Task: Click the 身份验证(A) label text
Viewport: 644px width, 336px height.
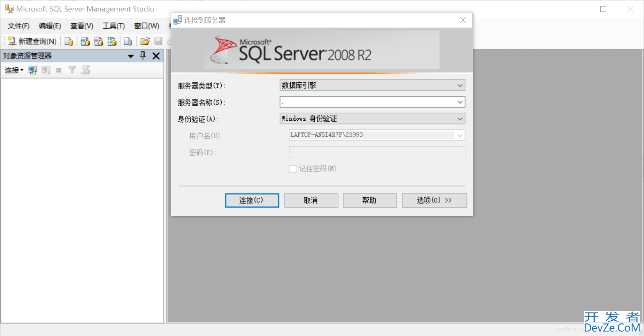Action: tap(198, 119)
